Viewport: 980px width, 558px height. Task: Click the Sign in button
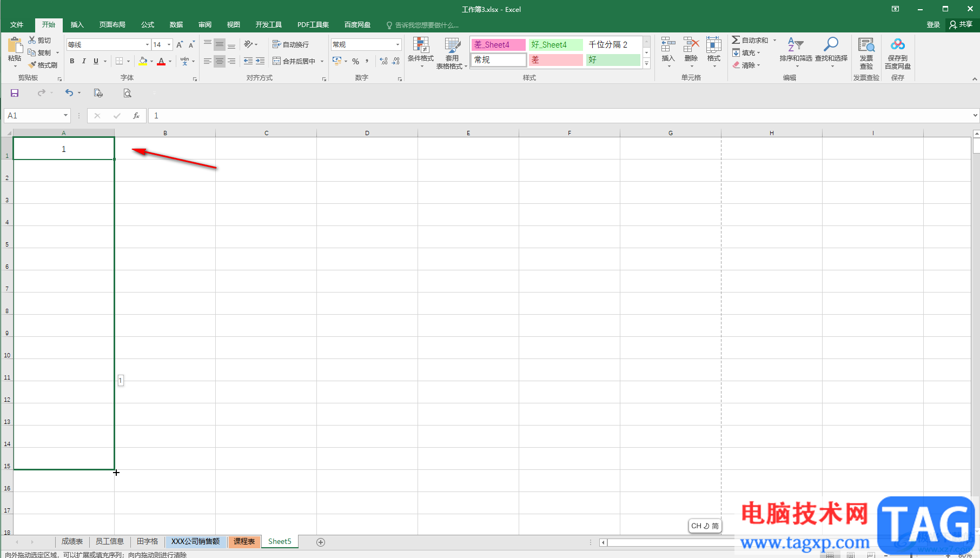point(933,25)
